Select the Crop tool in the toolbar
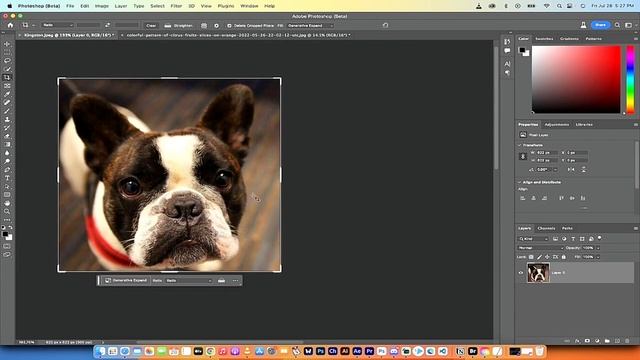 [7, 77]
